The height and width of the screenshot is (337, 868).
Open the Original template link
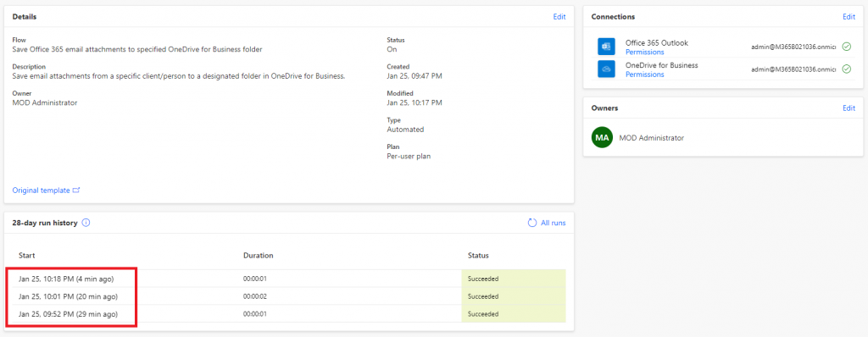point(41,191)
